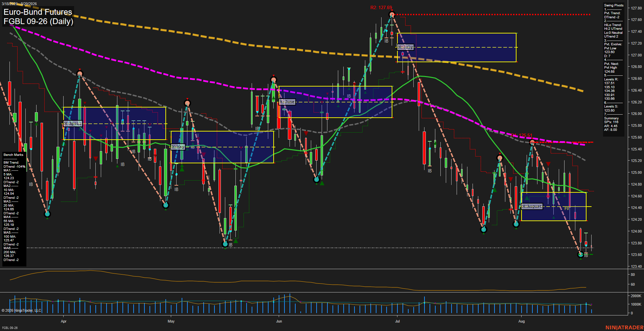Click the AF: 8.00 summary line

[611, 130]
